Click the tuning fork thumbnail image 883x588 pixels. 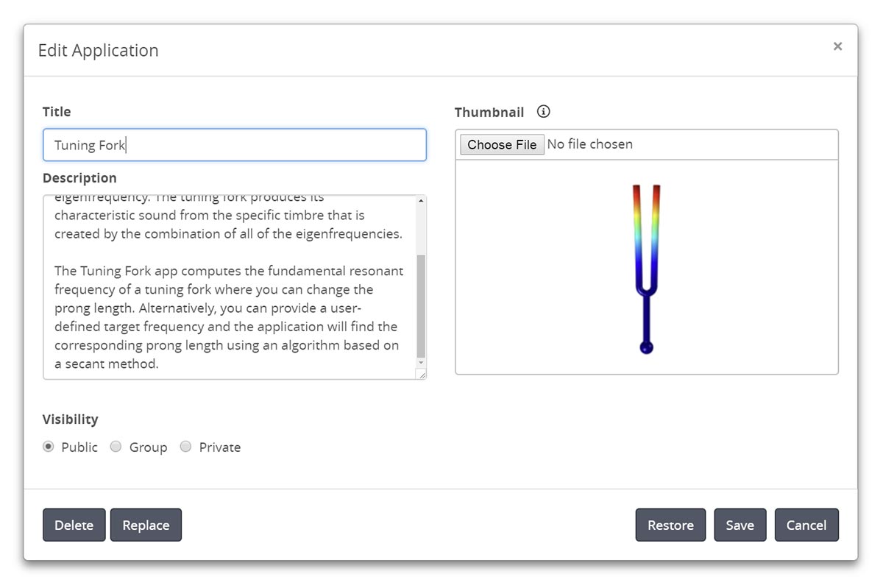coord(646,269)
